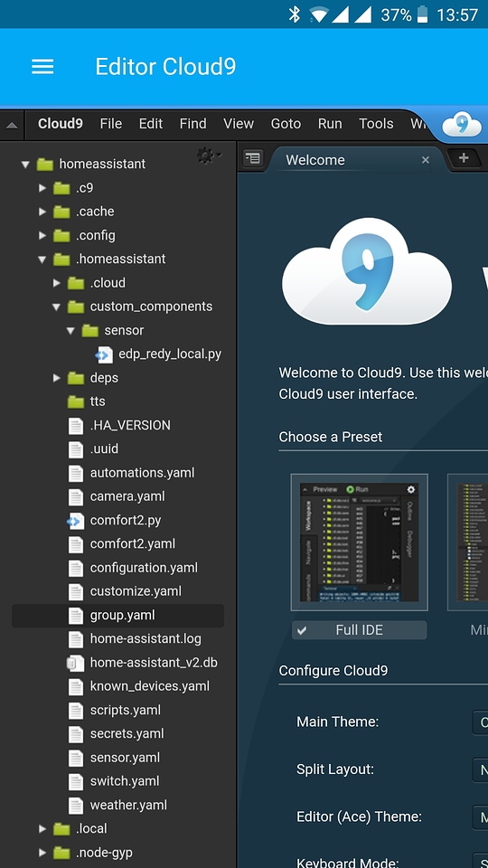
Task: Tap the Wi-Fi status bar icon
Action: (319, 14)
